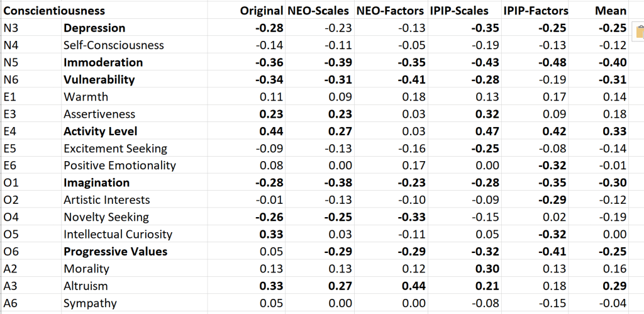This screenshot has width=644, height=314.
Task: Click the Immoderation label cell
Action: [x=103, y=62]
